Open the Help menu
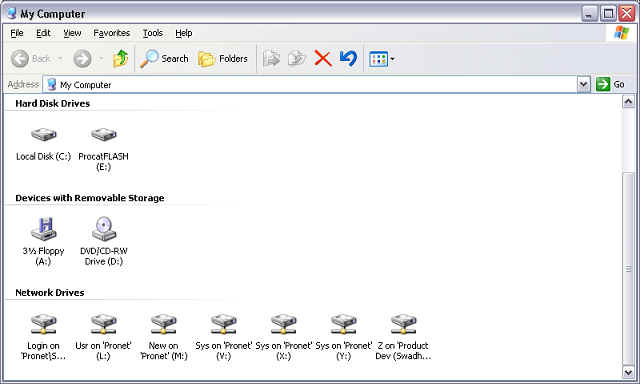Image resolution: width=640 pixels, height=384 pixels. point(184,33)
